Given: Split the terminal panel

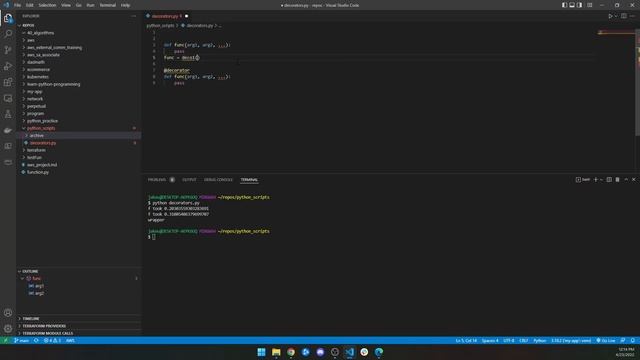Looking at the screenshot, I should [609, 180].
